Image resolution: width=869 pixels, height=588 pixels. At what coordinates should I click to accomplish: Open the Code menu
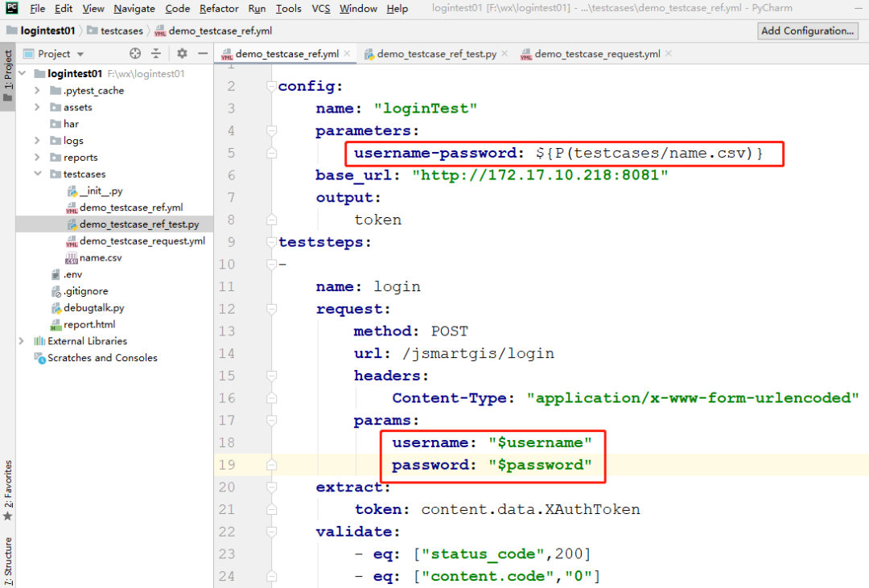(x=177, y=8)
